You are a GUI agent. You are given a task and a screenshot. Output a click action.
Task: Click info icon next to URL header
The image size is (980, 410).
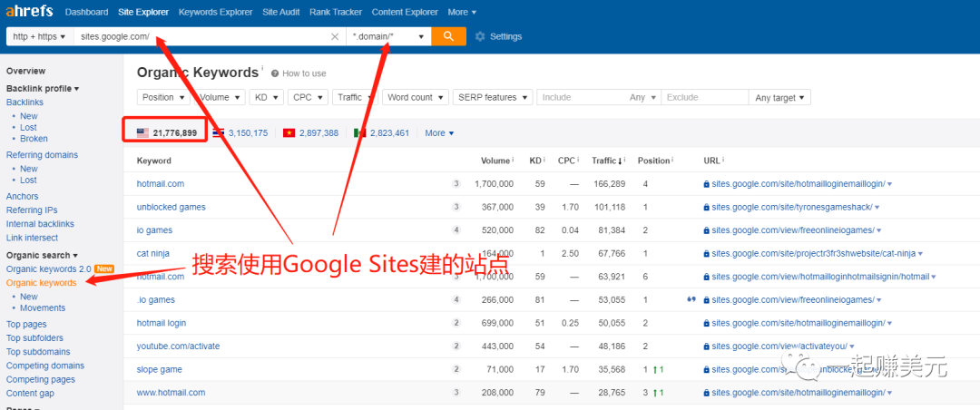723,160
